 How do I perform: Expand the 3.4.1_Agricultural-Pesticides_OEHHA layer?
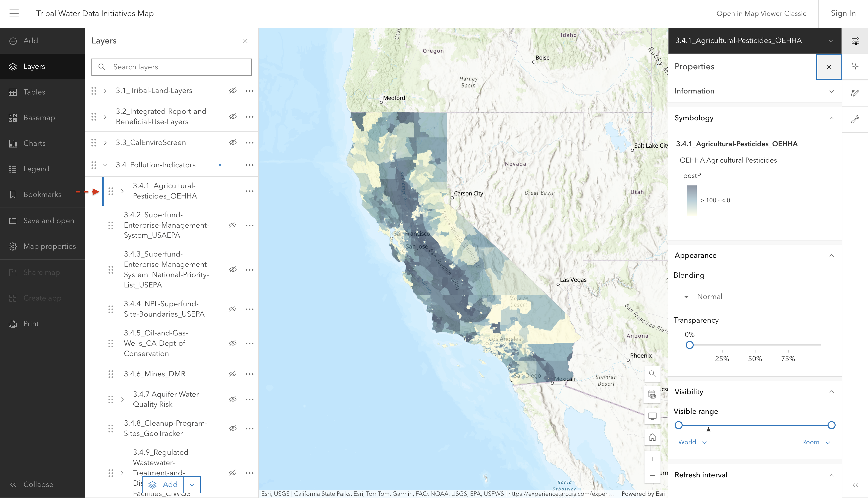coord(122,191)
